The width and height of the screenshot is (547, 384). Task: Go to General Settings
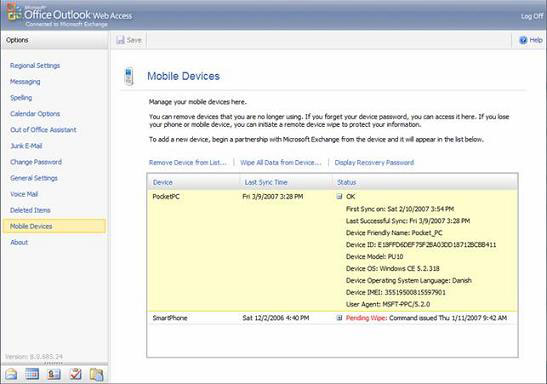point(34,178)
